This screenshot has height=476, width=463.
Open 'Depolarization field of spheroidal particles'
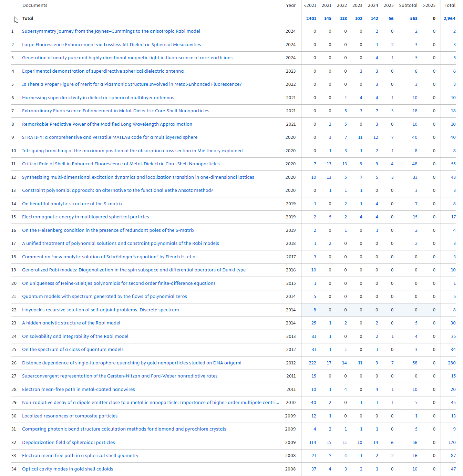tap(68, 443)
